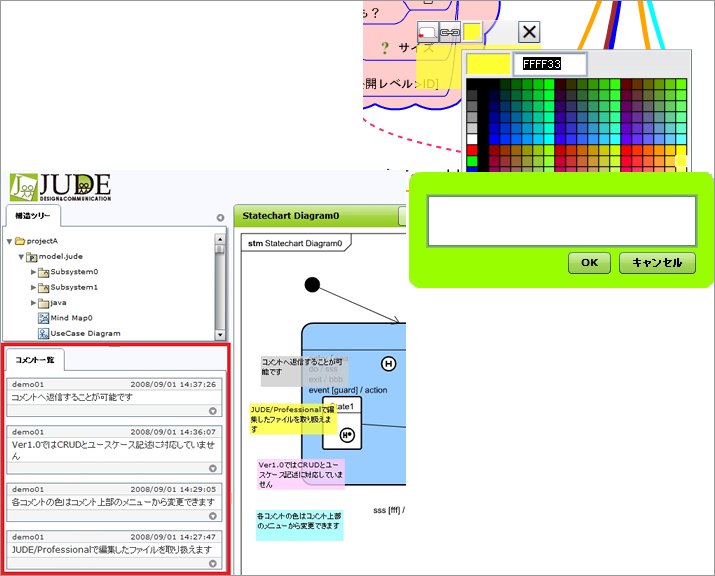
Task: Click the model.jude project file icon
Action: point(31,257)
